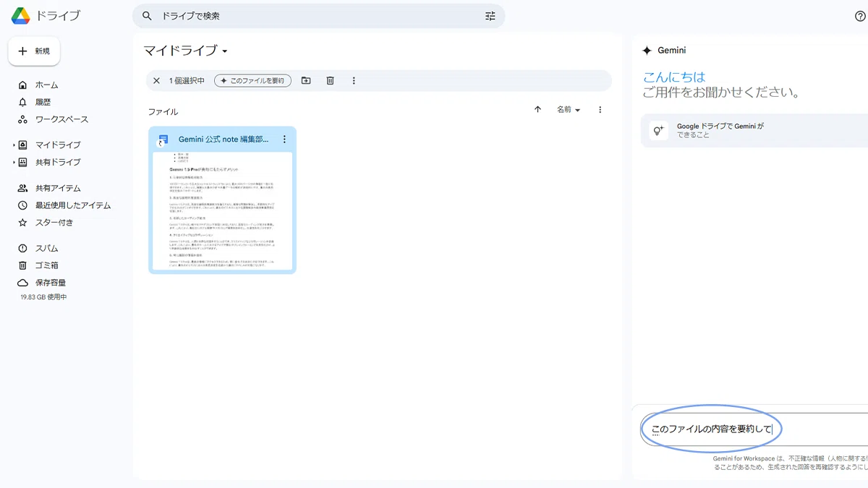Click the 19.83 GB 使用中 storage text
The width and height of the screenshot is (868, 488).
coord(44,297)
